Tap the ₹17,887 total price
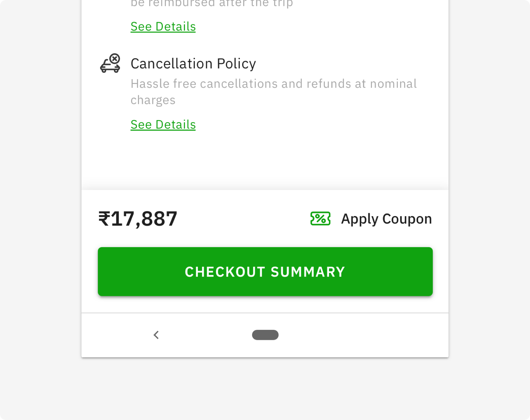Viewport: 530px width, 420px height. [x=138, y=219]
